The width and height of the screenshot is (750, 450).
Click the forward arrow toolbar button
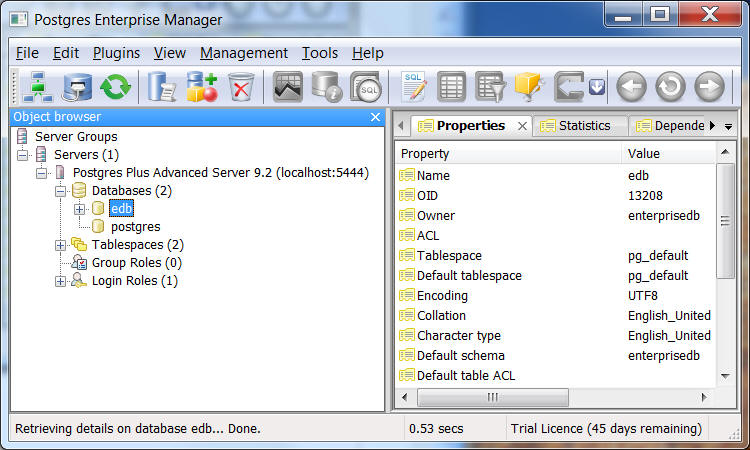(x=709, y=87)
